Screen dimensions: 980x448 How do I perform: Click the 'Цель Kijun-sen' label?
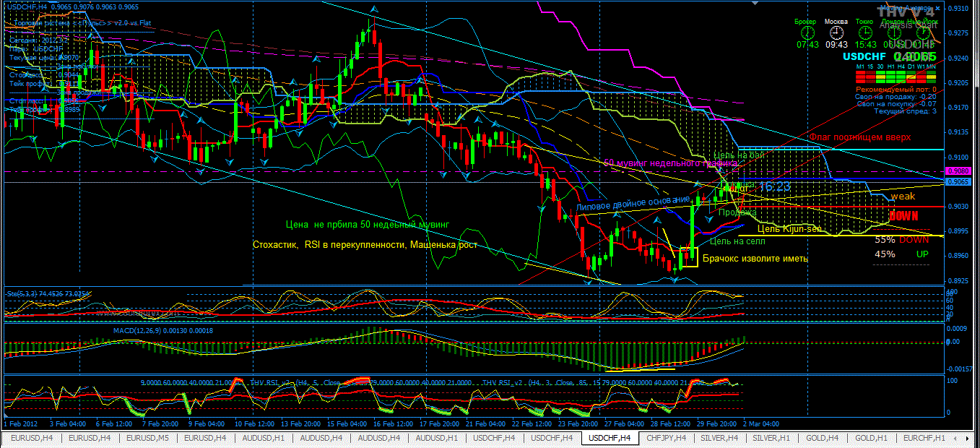[x=789, y=229]
